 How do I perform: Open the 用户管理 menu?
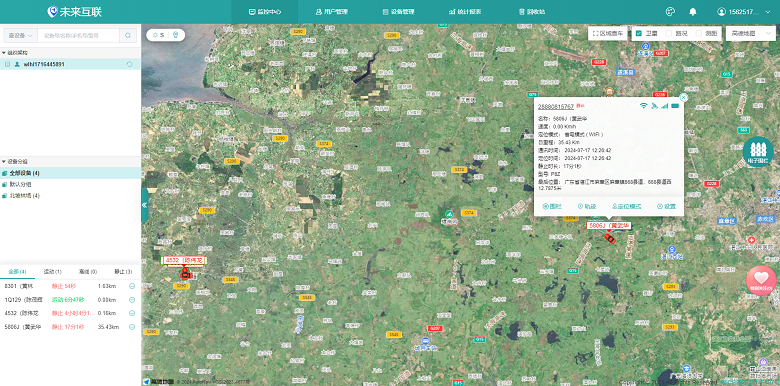coord(332,11)
